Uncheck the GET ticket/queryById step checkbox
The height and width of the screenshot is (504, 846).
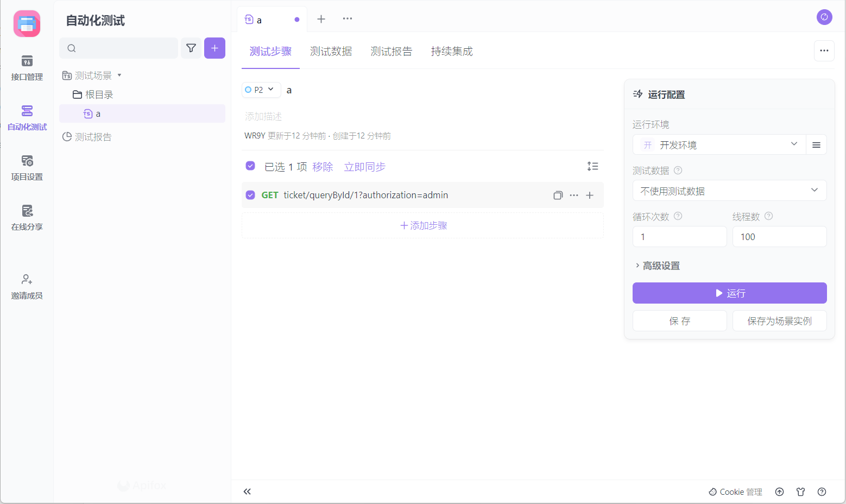pos(250,195)
